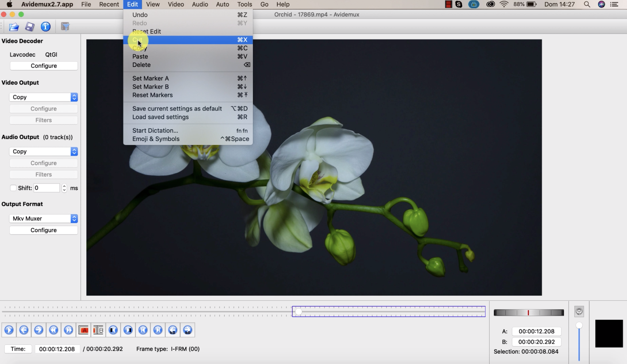Enable the audio Shift checkbox
The height and width of the screenshot is (364, 627).
point(14,188)
